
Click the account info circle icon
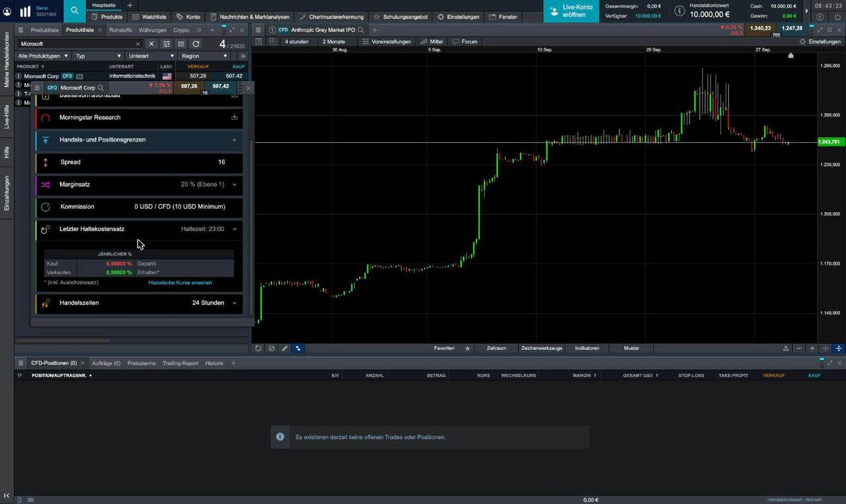(679, 11)
